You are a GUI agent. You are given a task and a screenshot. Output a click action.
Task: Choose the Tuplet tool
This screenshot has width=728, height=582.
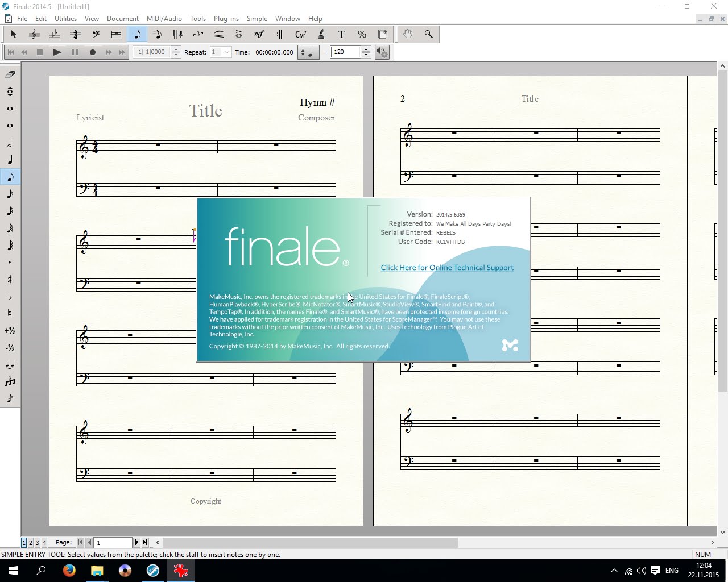pos(198,34)
